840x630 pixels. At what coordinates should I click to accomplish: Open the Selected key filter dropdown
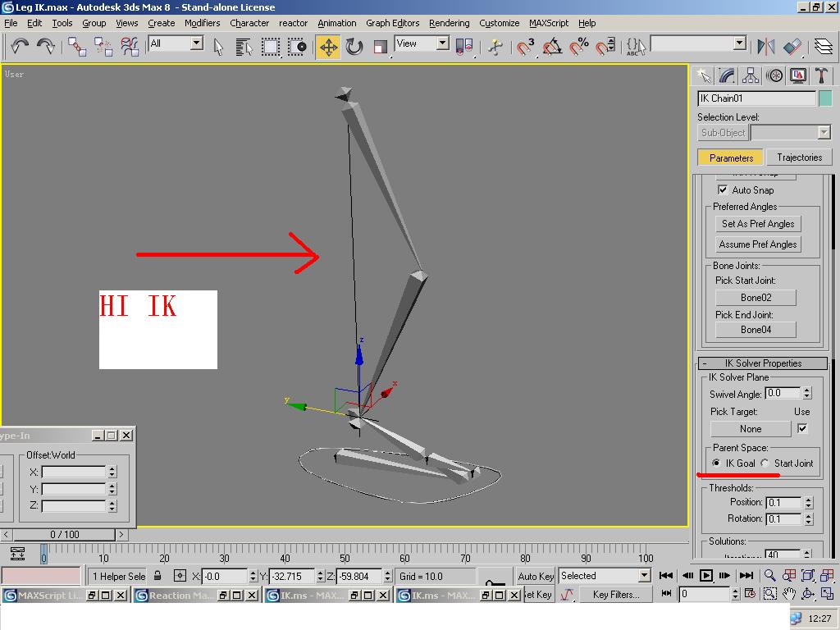click(645, 576)
